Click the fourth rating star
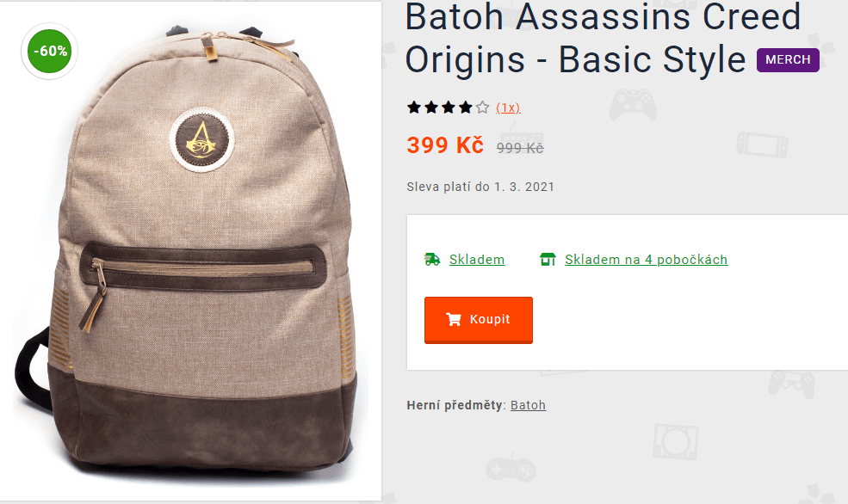Screen dimensions: 848x504 pos(465,108)
